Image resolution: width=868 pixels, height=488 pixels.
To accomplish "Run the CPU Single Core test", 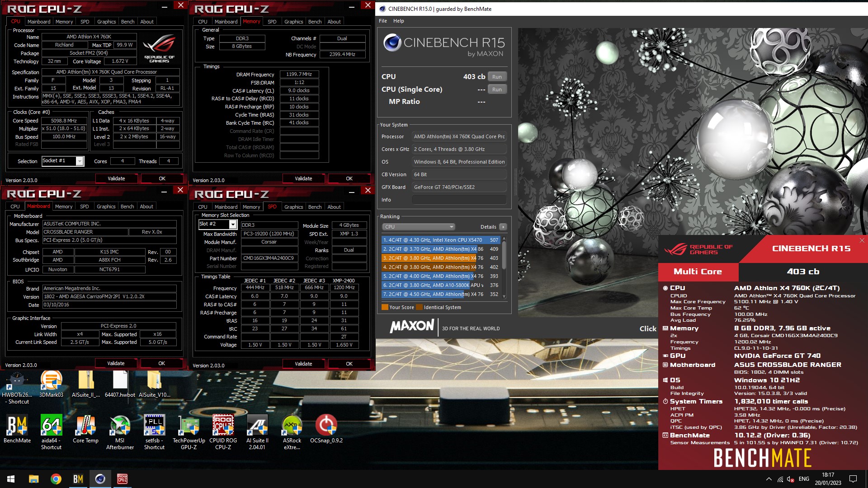I will pos(497,89).
